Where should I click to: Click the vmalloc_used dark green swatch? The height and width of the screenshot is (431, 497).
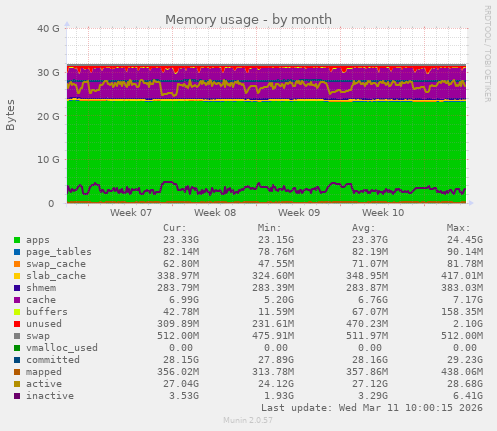click(17, 348)
